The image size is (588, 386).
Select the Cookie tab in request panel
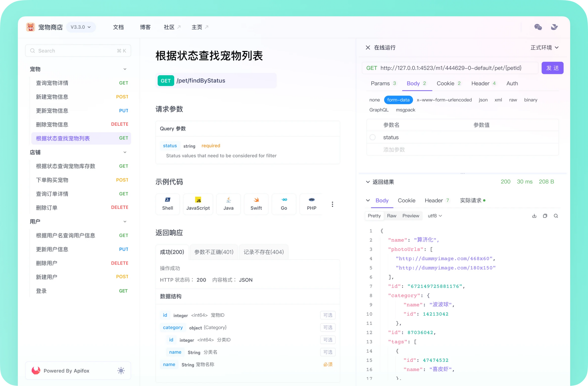coord(446,83)
